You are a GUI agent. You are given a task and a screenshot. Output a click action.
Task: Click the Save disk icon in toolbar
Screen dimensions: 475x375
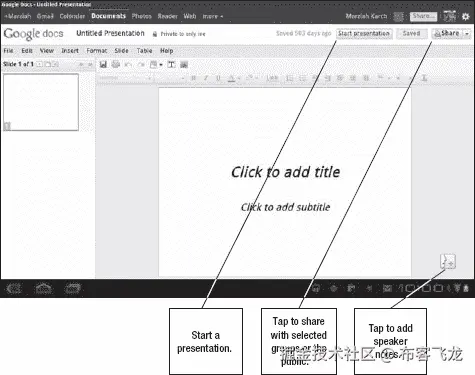coord(103,64)
